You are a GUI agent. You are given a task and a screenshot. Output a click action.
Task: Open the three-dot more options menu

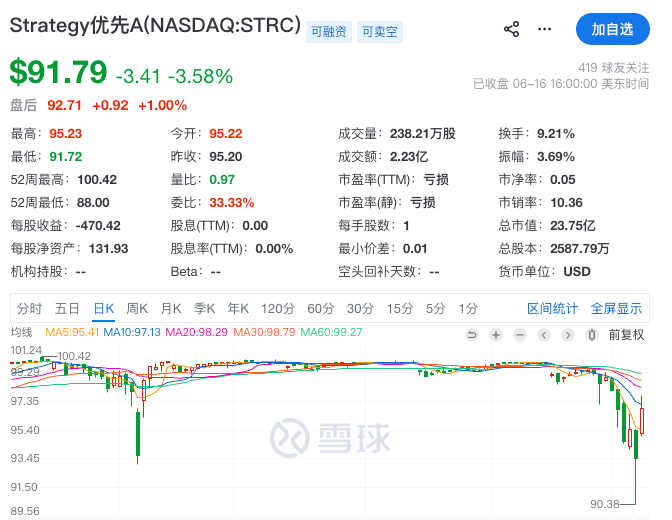pyautogui.click(x=544, y=29)
